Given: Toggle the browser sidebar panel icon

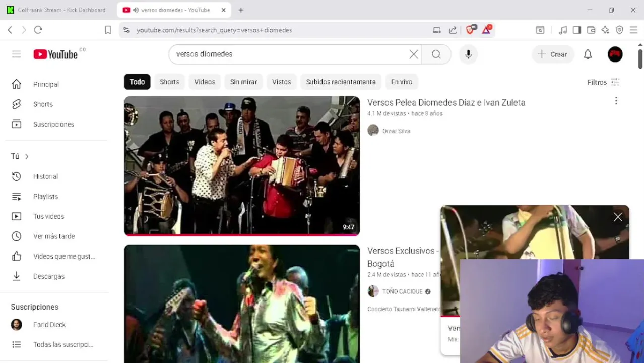Looking at the screenshot, I should pos(577,30).
